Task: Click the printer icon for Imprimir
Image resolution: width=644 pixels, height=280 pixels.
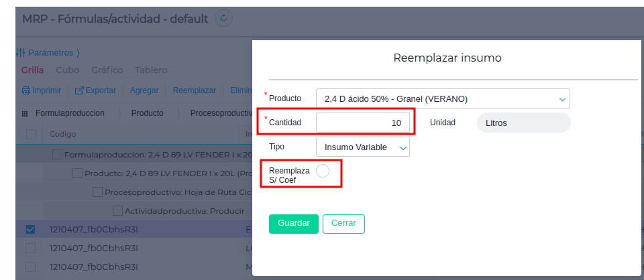Action: coord(26,90)
